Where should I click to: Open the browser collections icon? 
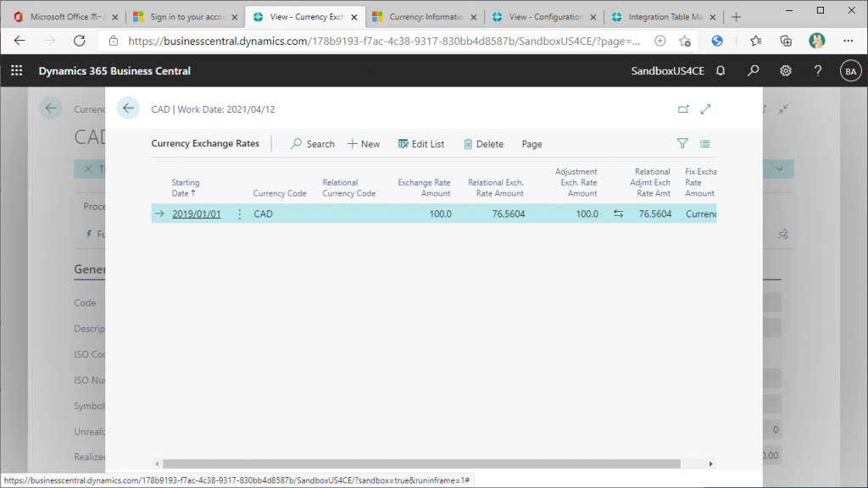click(x=786, y=41)
